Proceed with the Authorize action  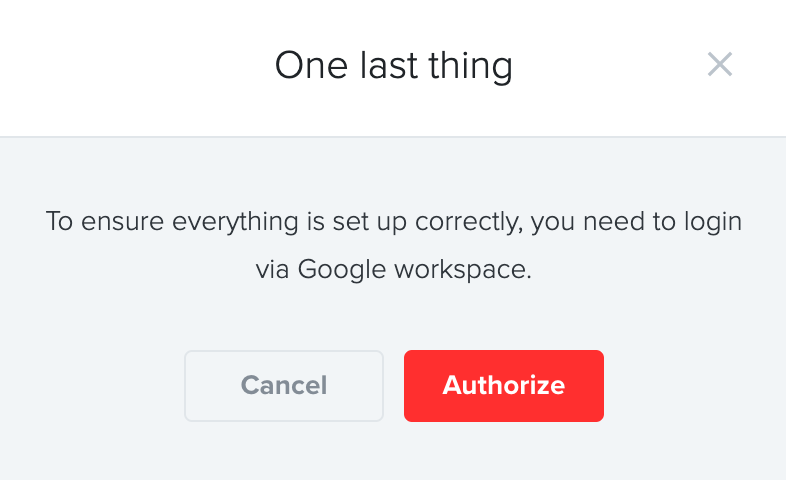504,386
